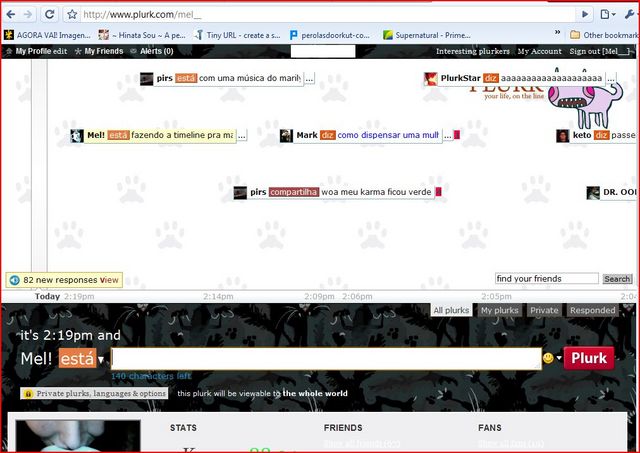Open Interesting plurkers link
The height and width of the screenshot is (453, 640).
pyautogui.click(x=473, y=51)
